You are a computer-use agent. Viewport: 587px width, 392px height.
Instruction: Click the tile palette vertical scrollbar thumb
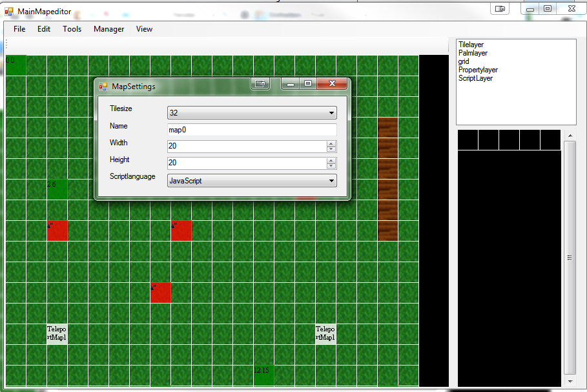[570, 257]
